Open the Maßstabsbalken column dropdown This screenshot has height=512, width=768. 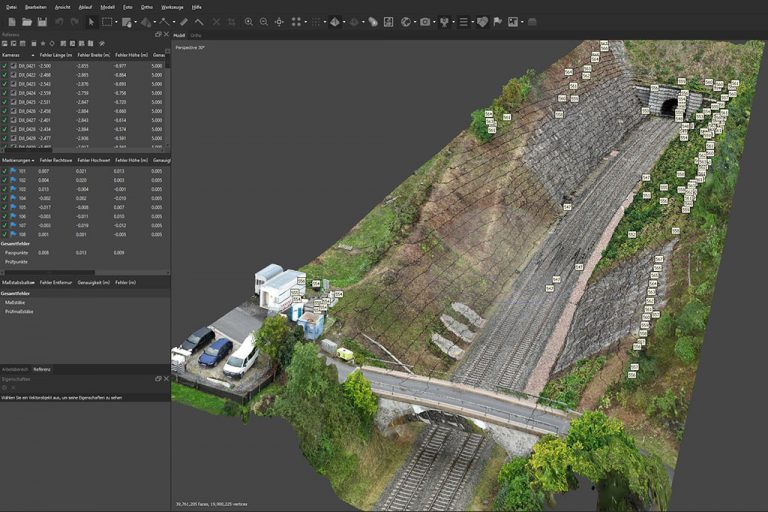[x=36, y=283]
